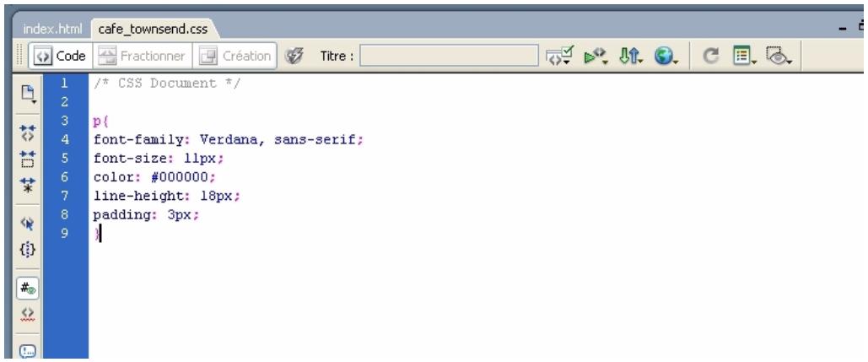Screen dimensions: 868x362
Task: Click the '/* CSS Document */' comment line
Action: tap(167, 84)
